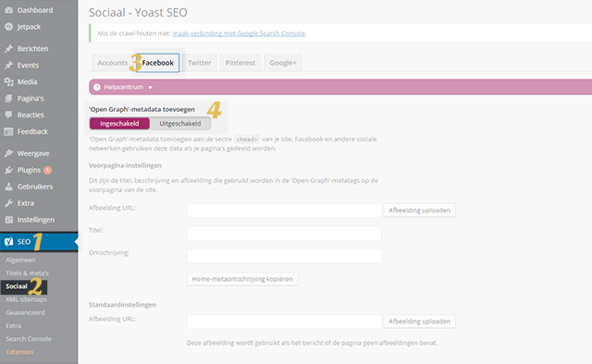Viewport: 592px width, 364px height.
Task: Click the Plugins plug icon
Action: pos(8,170)
